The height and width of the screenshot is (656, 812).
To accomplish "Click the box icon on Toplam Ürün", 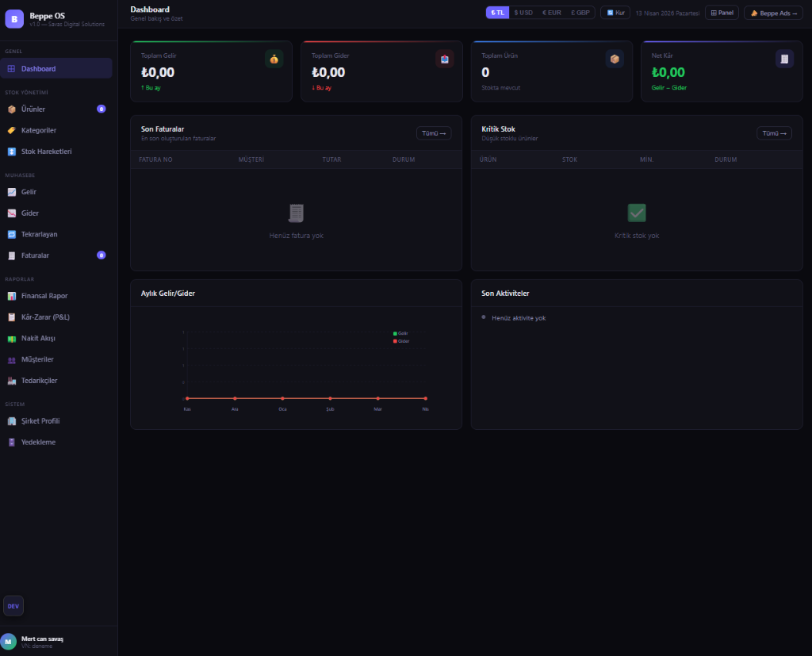I will pos(615,59).
